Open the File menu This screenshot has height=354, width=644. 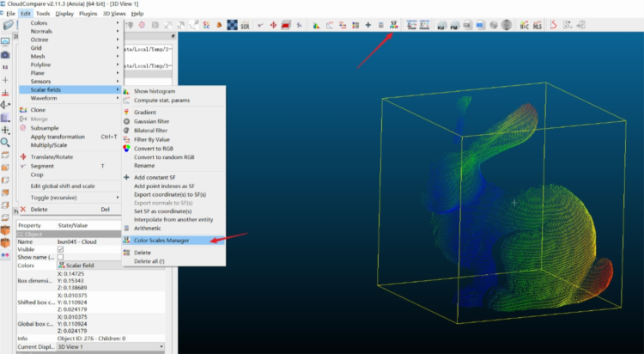(10, 14)
